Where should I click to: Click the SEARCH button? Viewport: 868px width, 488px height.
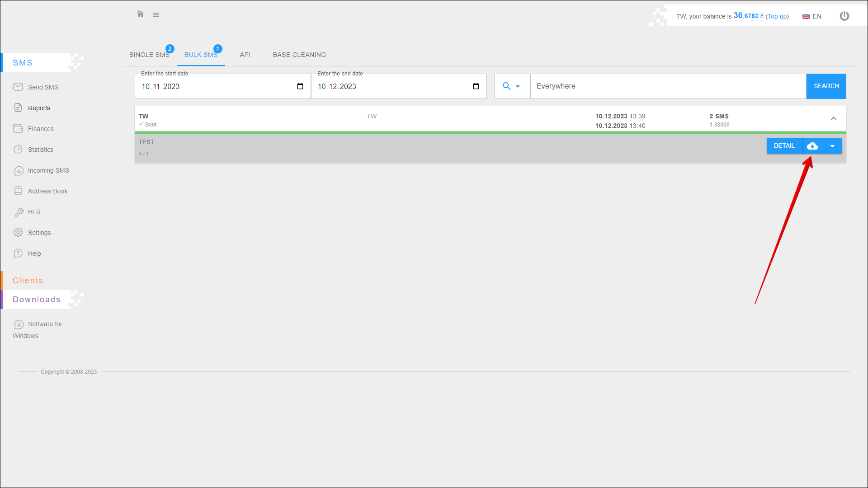tap(826, 86)
